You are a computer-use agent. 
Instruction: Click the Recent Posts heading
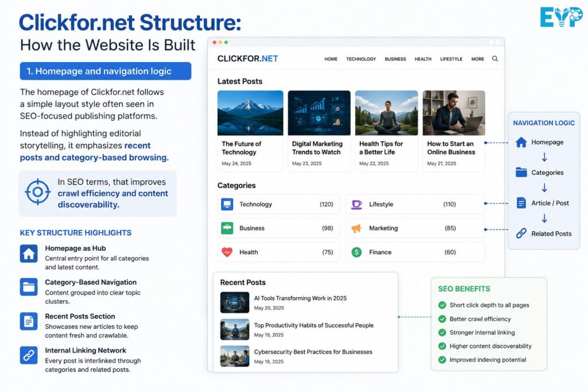point(243,282)
